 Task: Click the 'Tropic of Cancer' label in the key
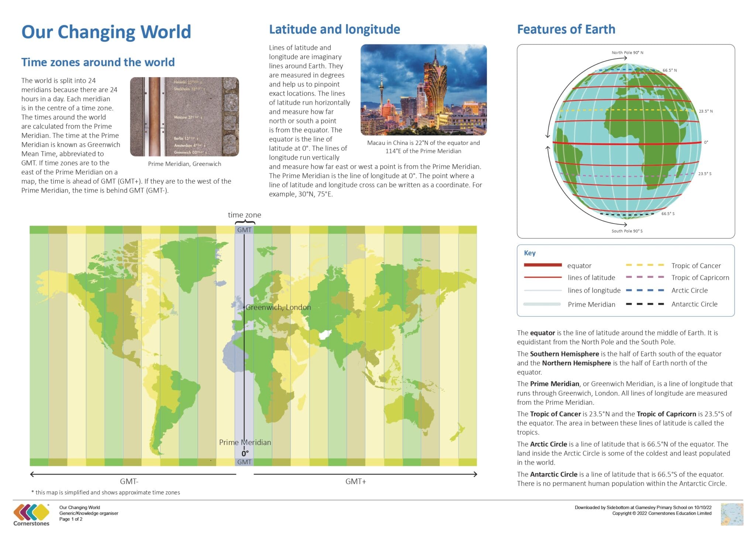pos(696,266)
